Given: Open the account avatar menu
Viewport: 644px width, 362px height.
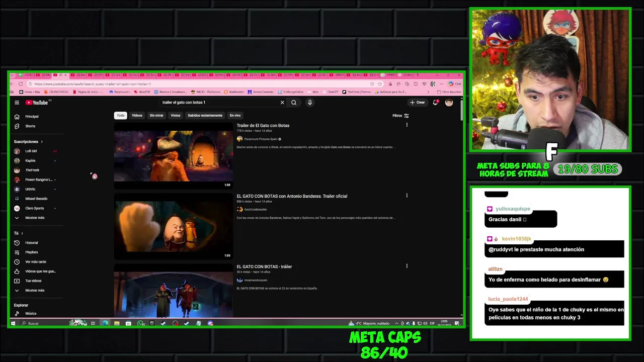Looking at the screenshot, I should 449,103.
